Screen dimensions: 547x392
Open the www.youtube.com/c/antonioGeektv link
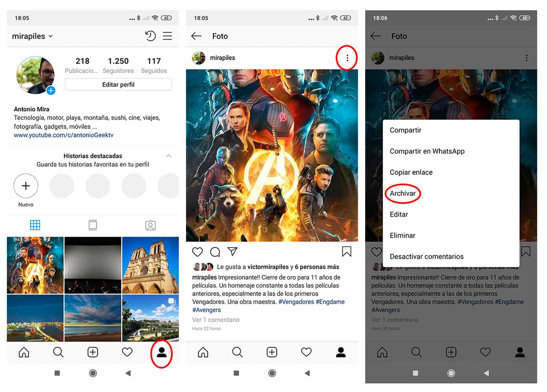[x=63, y=135]
